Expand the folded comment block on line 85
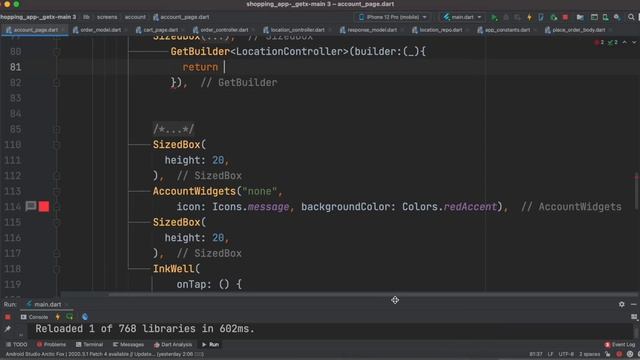The image size is (640, 360). pyautogui.click(x=173, y=129)
